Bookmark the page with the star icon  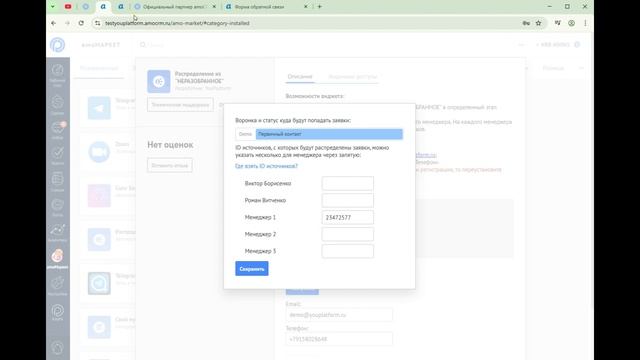tap(538, 23)
